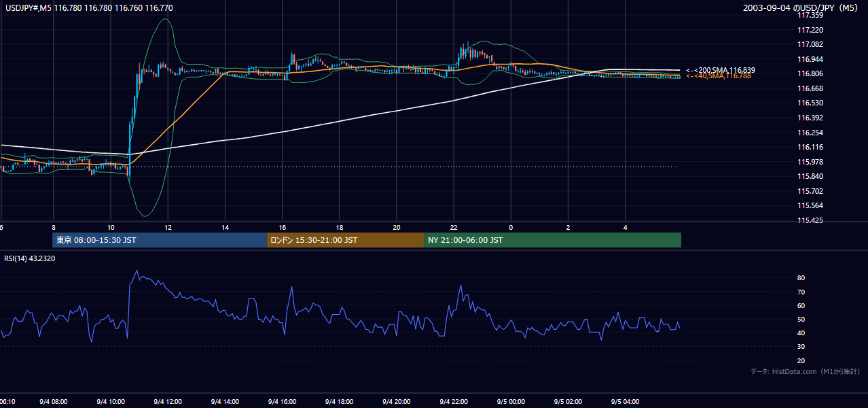Click the NY 21:00-06:00 JST session bar
868x408 pixels.
[552, 240]
